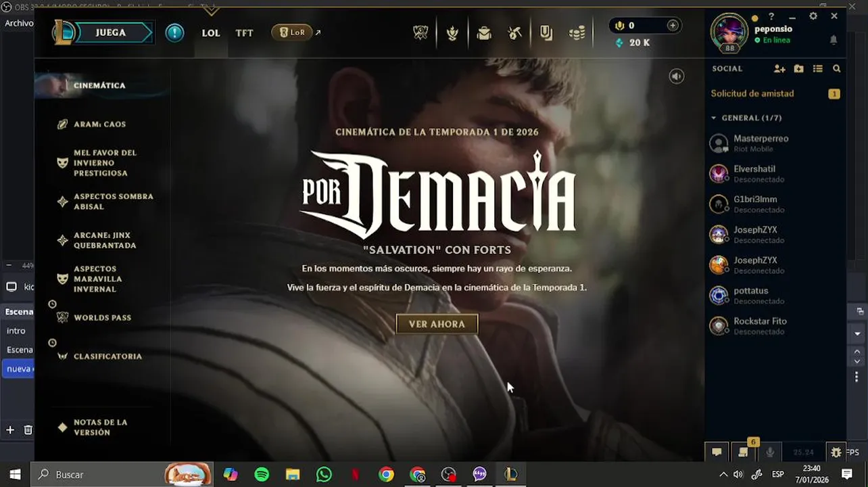
Task: Open the chat speech bubble icon
Action: (717, 452)
